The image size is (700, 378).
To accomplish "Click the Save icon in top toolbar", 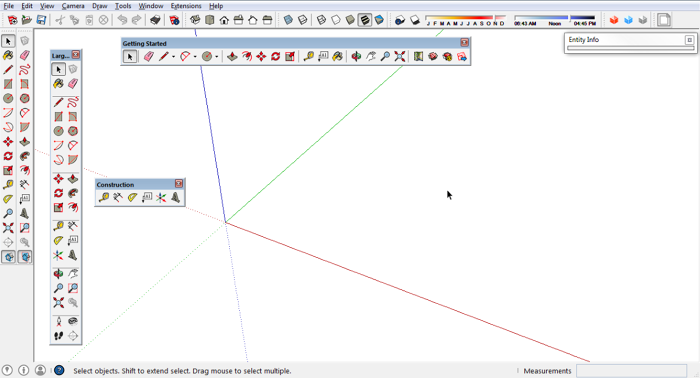I will click(x=41, y=20).
